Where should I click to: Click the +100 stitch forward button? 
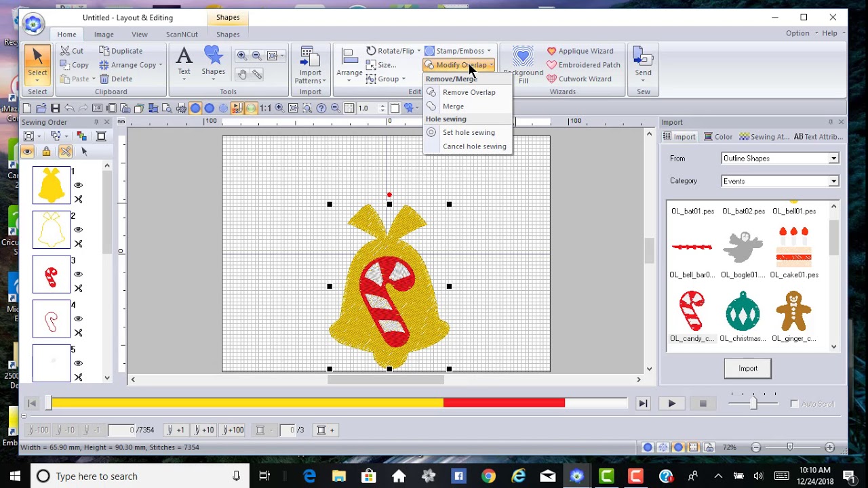coord(232,430)
